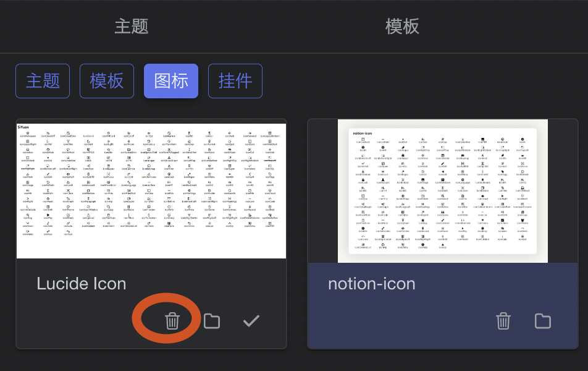Open the notion-icon preview thumbnail

click(442, 190)
